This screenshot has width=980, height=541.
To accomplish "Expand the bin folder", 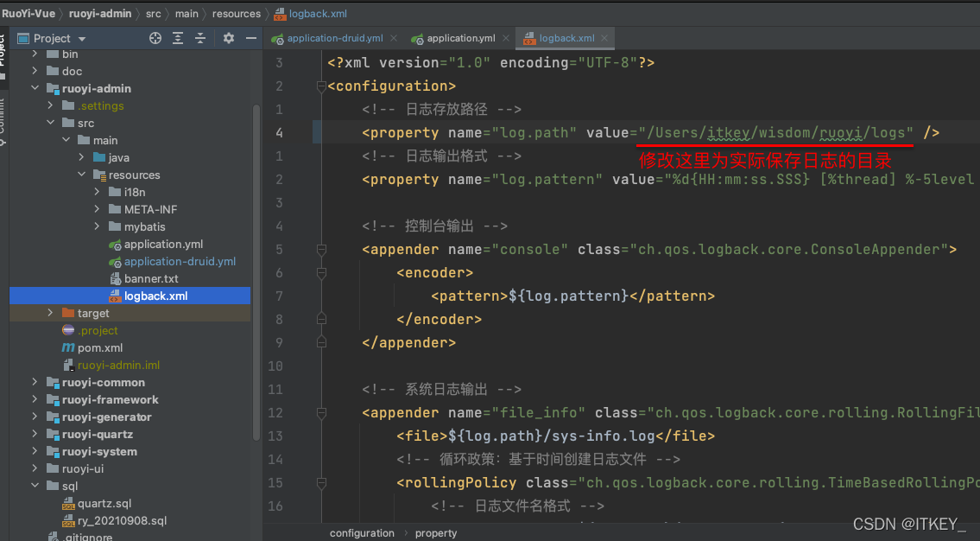I will 35,54.
